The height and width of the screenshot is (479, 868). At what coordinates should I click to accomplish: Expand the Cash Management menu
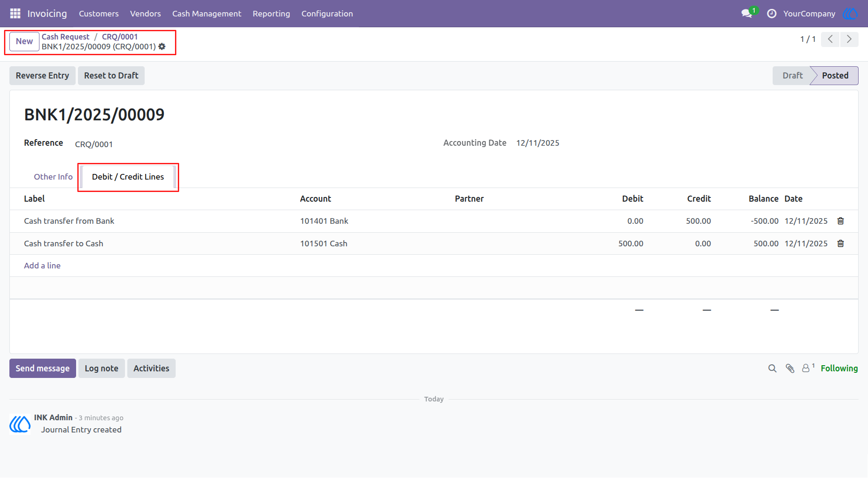[x=207, y=14]
